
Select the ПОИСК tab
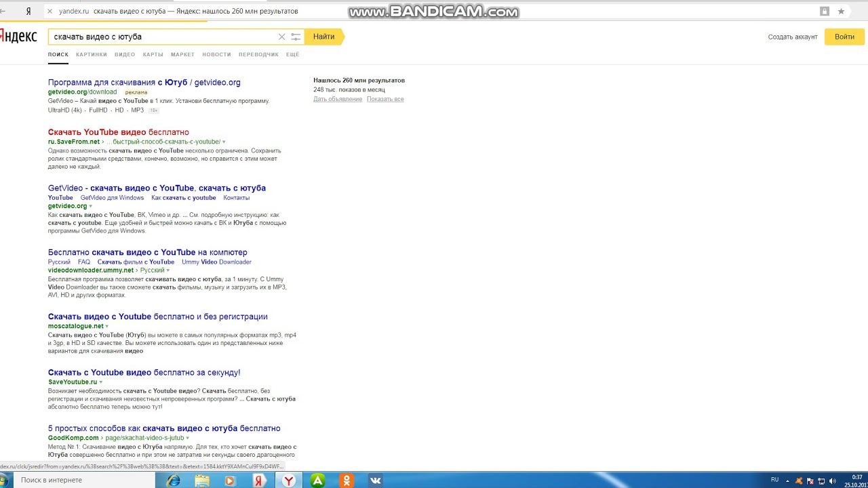58,54
